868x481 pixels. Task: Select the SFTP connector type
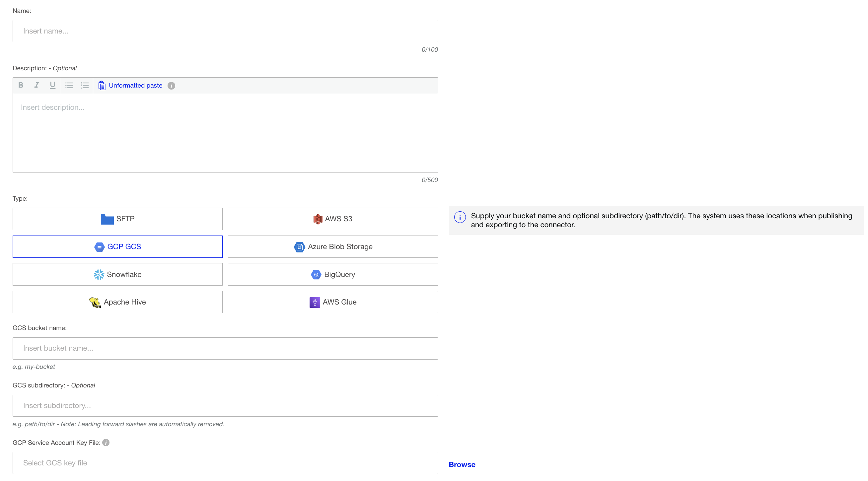tap(117, 219)
